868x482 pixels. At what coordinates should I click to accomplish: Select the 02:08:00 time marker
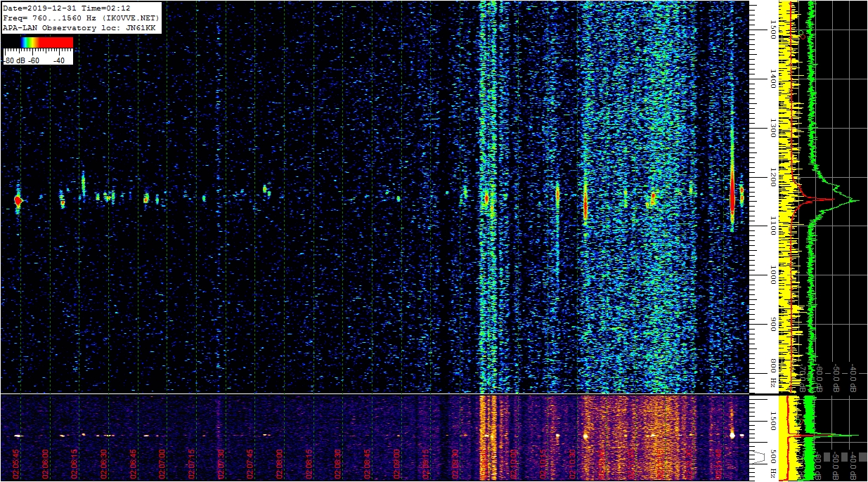click(279, 463)
